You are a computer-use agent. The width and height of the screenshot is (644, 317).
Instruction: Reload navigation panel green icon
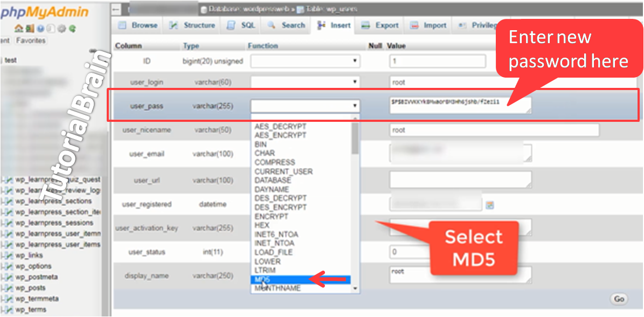73,29
